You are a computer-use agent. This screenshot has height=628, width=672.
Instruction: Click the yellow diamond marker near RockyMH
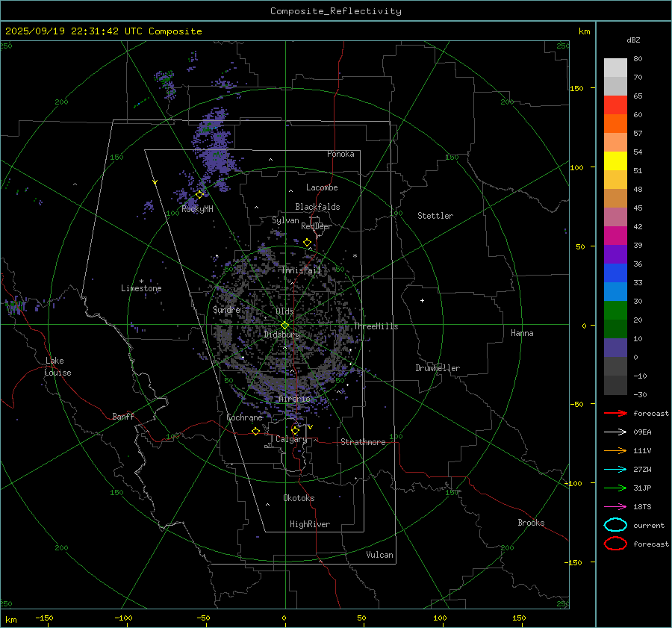pyautogui.click(x=199, y=194)
